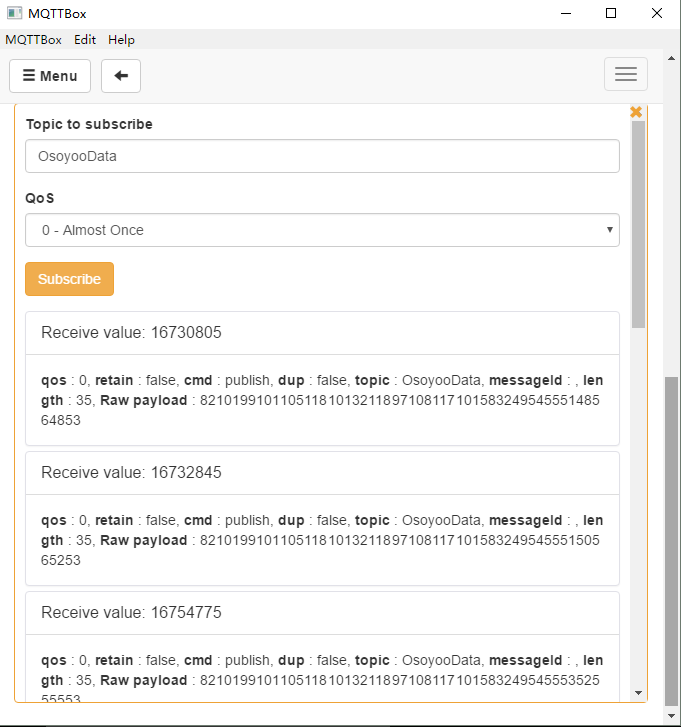Close the MQTTBox window
The height and width of the screenshot is (727, 681).
coord(657,13)
